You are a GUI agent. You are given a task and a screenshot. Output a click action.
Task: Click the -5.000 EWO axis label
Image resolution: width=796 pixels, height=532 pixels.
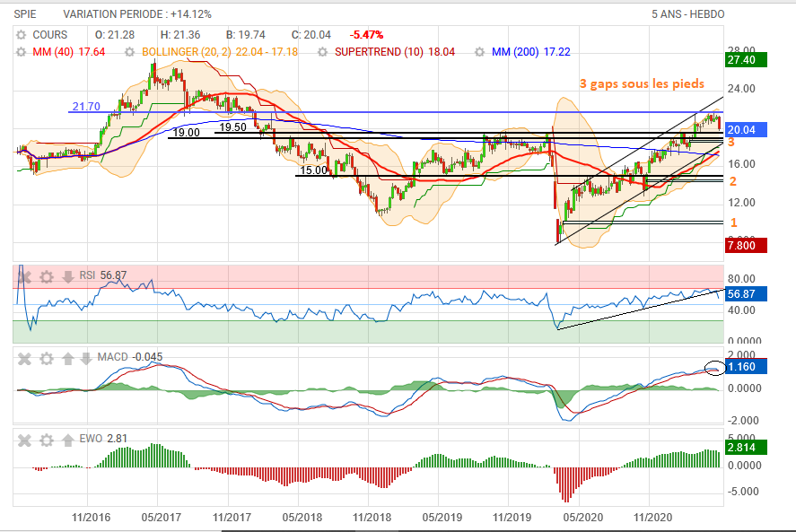(743, 492)
